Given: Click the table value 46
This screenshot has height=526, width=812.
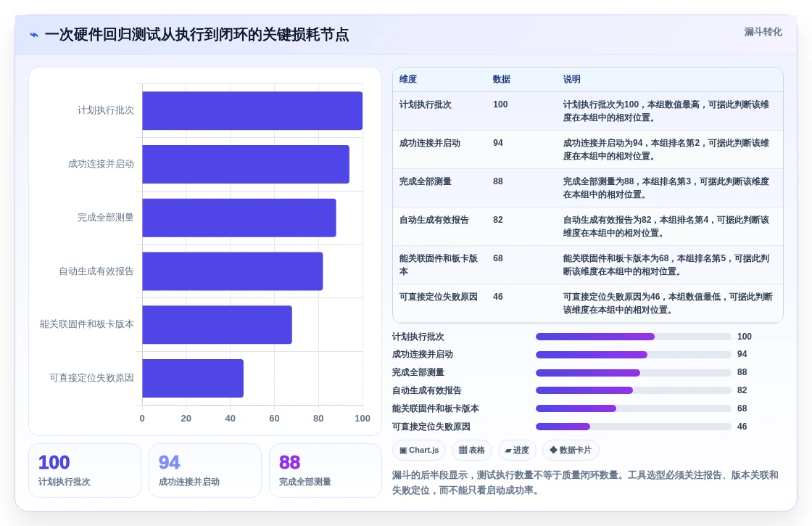Looking at the screenshot, I should coord(497,297).
